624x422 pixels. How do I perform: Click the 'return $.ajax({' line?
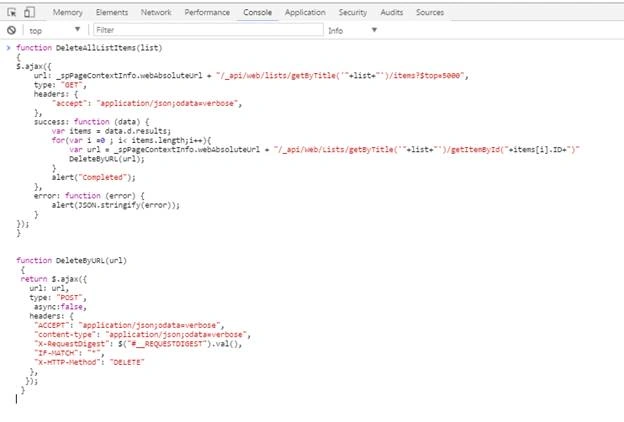coord(53,279)
